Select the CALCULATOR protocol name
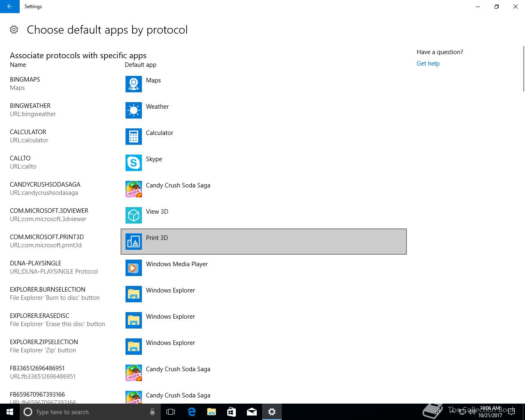 point(28,132)
